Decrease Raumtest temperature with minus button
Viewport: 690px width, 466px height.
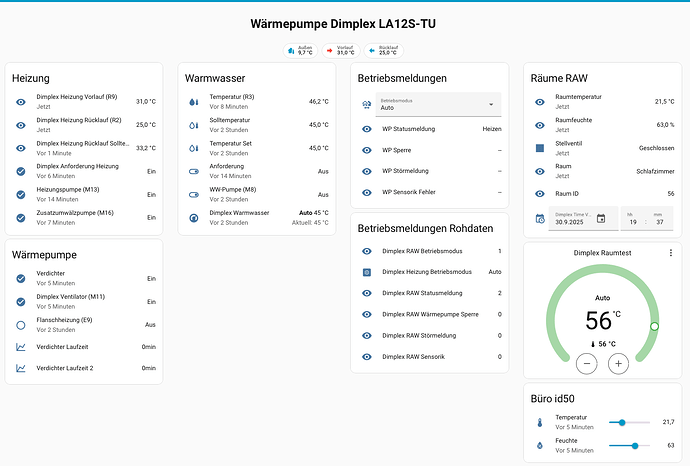(587, 363)
